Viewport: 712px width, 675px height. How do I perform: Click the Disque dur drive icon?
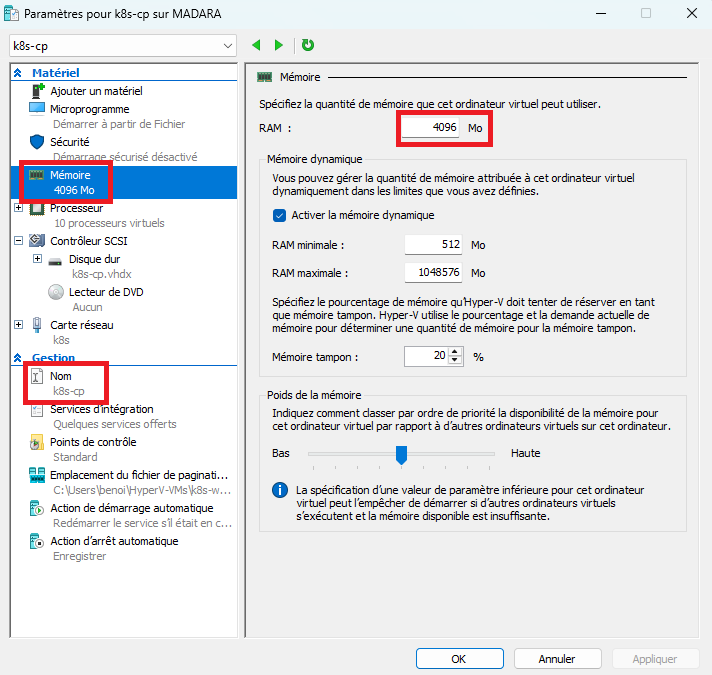55,261
